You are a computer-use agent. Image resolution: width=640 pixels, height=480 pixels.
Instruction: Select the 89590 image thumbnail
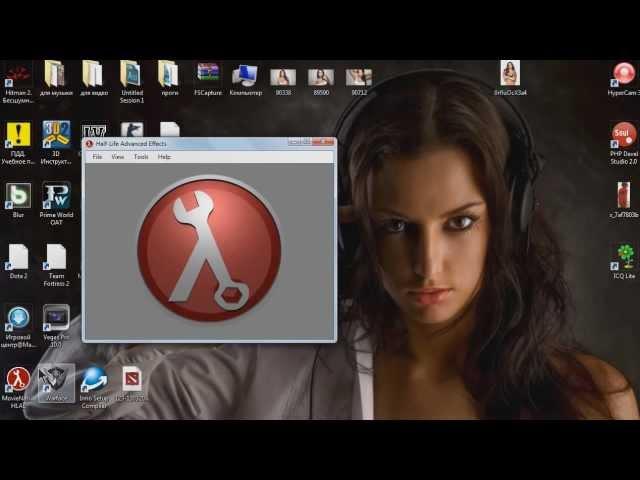coord(321,82)
